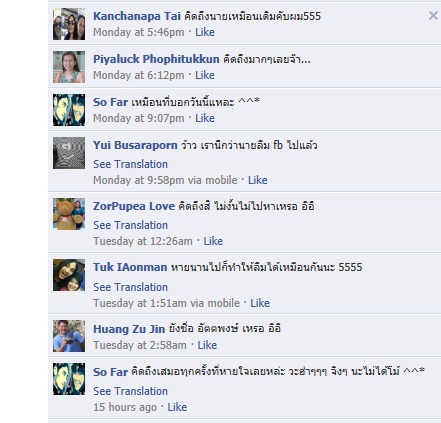Screen dimensions: 441x423
Task: Open Kanchanapa Tai's profile picture
Action: 69,24
